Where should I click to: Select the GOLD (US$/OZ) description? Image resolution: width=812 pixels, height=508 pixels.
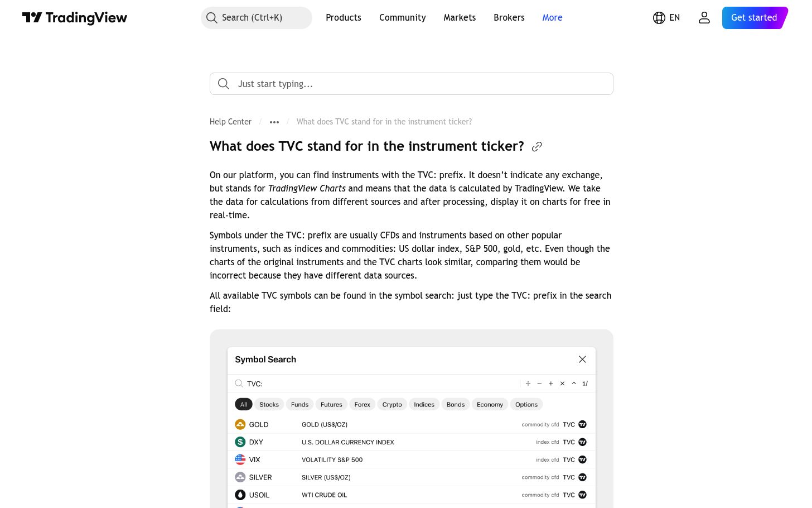click(325, 425)
